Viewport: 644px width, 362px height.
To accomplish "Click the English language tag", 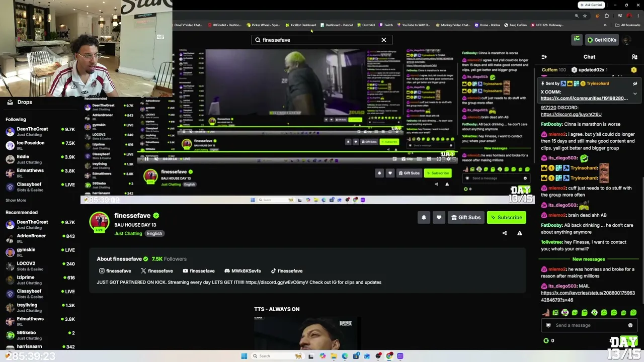I will (x=154, y=233).
